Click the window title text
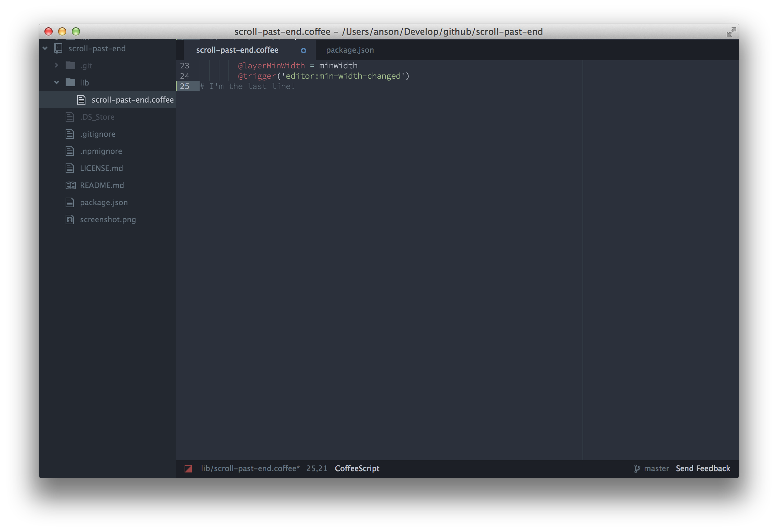The image size is (778, 532). click(x=388, y=32)
